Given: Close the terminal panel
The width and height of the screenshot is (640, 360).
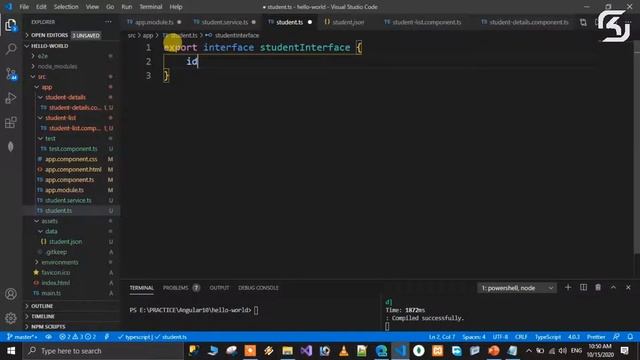Looking at the screenshot, I should coord(628,288).
